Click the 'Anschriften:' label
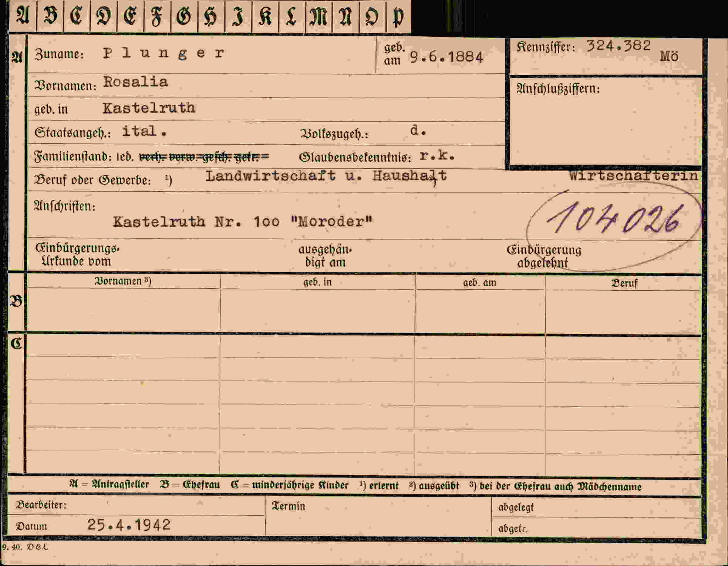 tap(65, 206)
